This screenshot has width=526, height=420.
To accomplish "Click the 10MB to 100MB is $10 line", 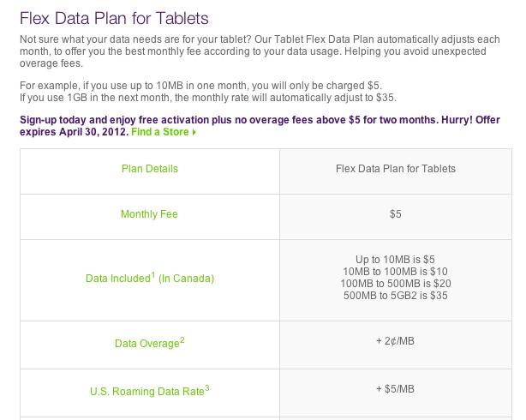I will coord(395,271).
